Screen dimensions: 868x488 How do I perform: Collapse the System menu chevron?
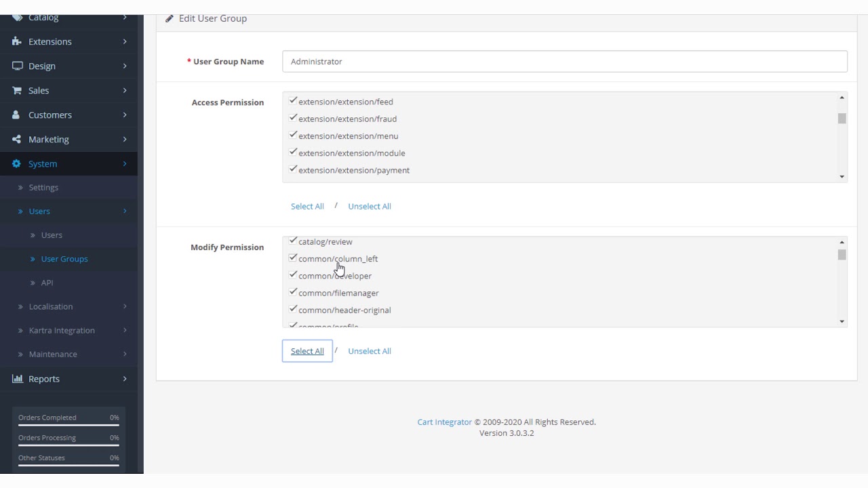[125, 163]
